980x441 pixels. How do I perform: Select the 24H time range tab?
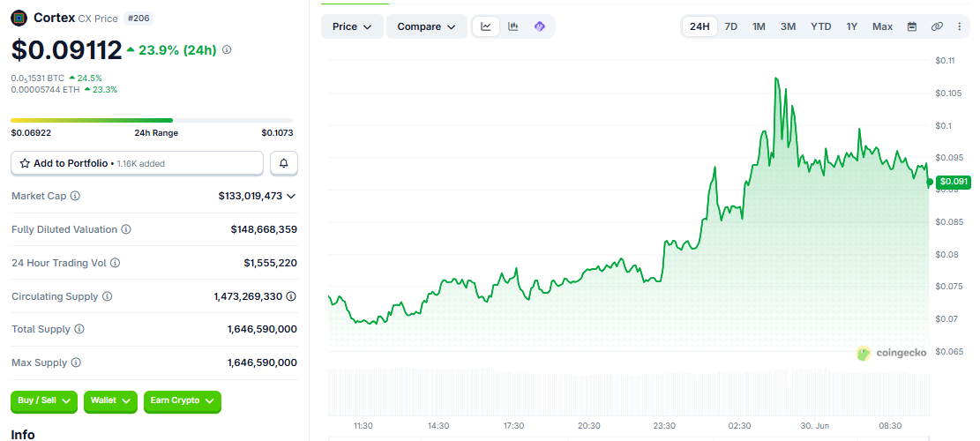[699, 26]
